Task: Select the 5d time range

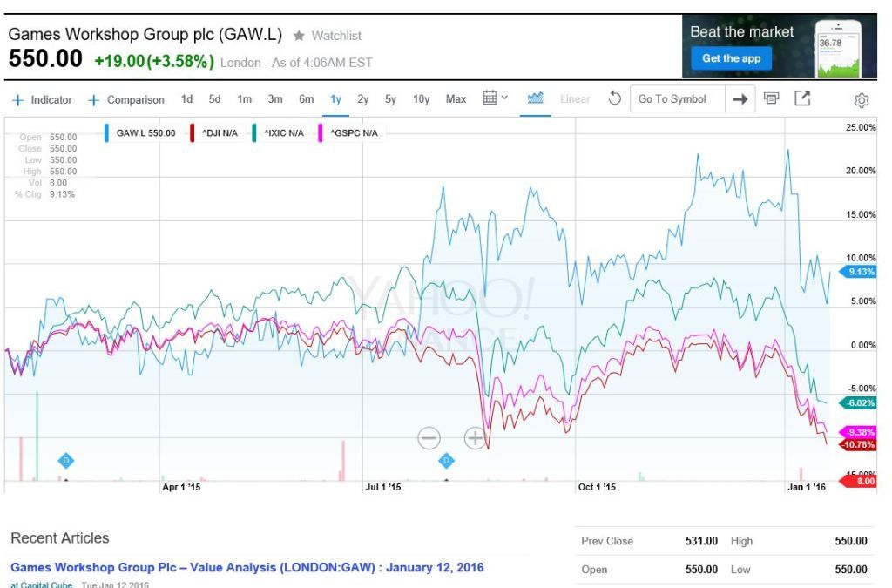Action: (214, 99)
